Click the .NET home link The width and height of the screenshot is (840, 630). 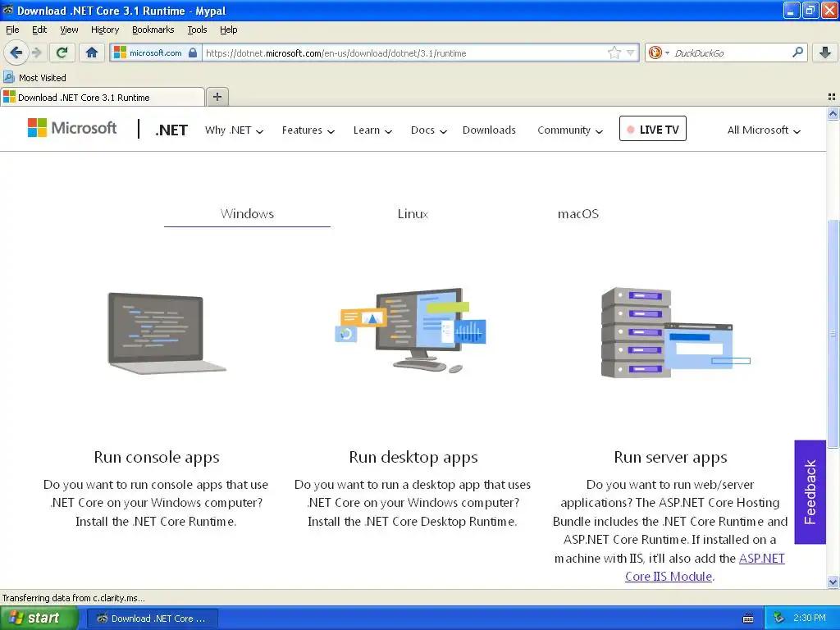click(171, 130)
